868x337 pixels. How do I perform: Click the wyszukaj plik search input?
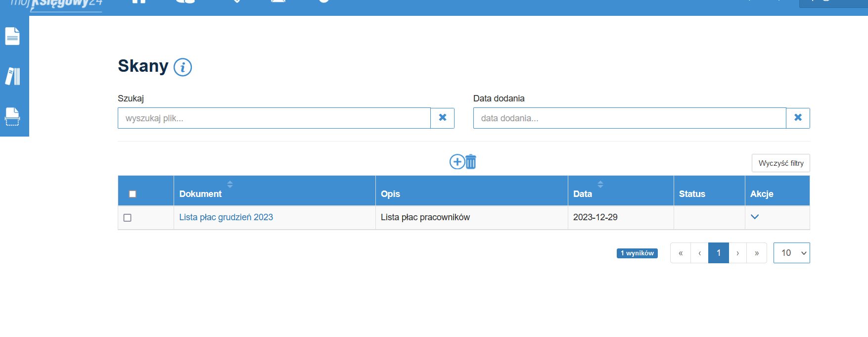(274, 118)
